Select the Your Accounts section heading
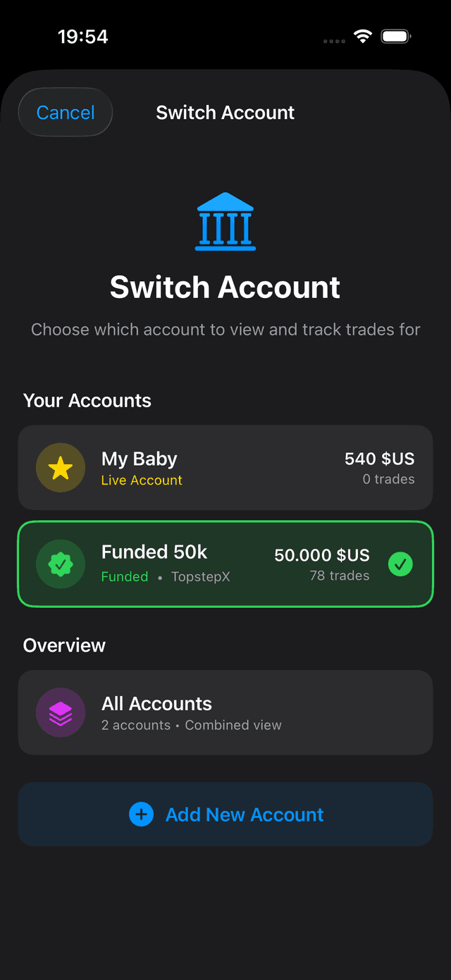Viewport: 451px width, 980px height. point(87,400)
